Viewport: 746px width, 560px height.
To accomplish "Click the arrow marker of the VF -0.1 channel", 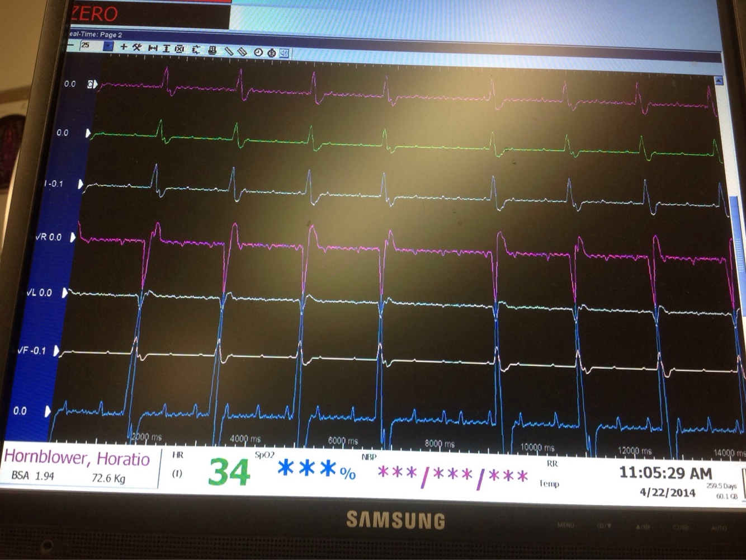I will point(56,351).
